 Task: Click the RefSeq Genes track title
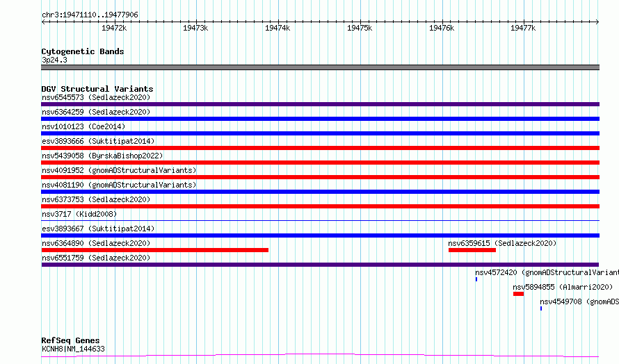70,340
